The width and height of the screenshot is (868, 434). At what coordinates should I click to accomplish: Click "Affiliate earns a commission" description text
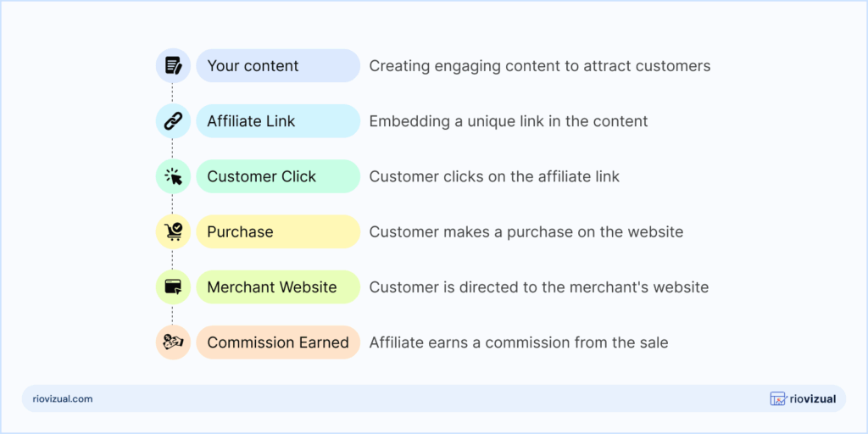[x=518, y=342]
